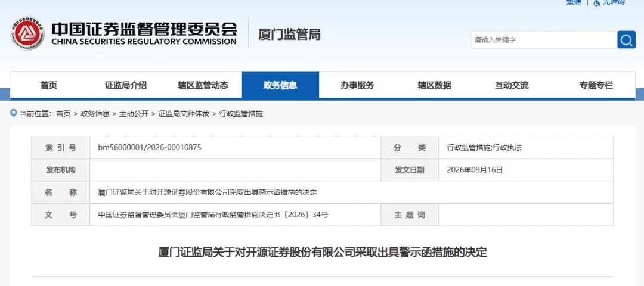Click the 无障碍 accessibility link
This screenshot has width=644, height=286.
(614, 2)
